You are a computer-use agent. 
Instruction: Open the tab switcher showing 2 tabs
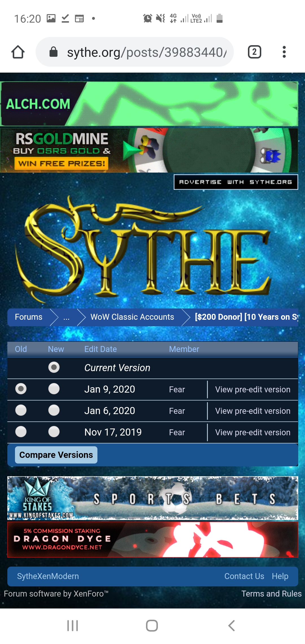pyautogui.click(x=254, y=52)
